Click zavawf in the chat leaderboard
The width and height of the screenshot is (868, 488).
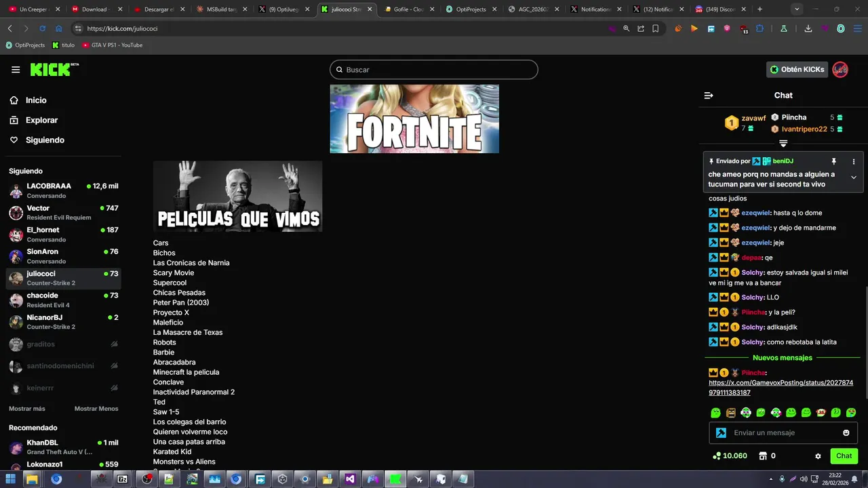[x=753, y=118]
